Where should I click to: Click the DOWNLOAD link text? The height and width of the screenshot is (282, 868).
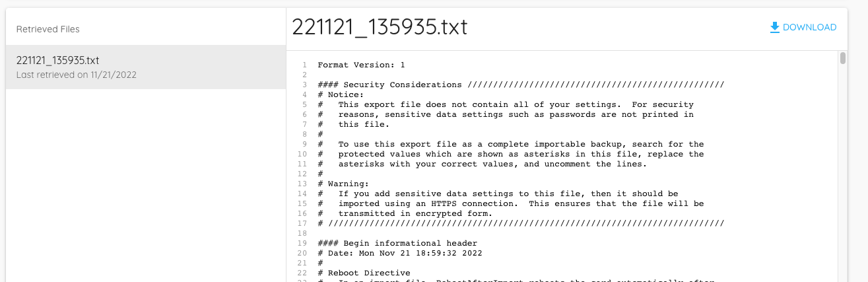coord(810,27)
